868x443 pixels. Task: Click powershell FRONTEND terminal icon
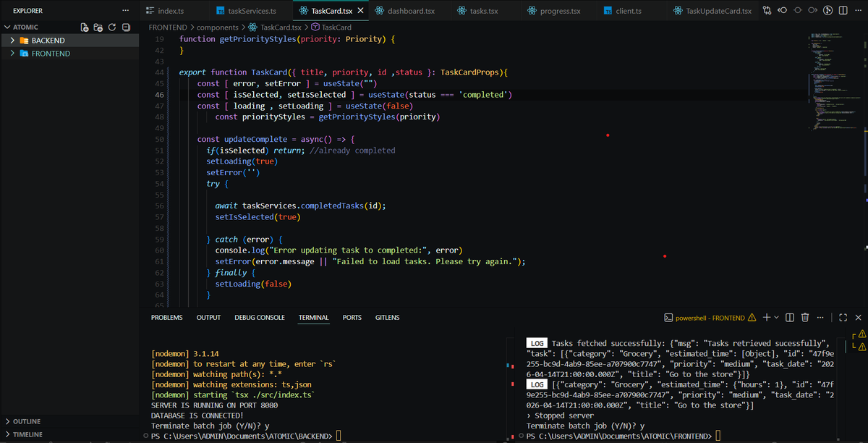[668, 318]
